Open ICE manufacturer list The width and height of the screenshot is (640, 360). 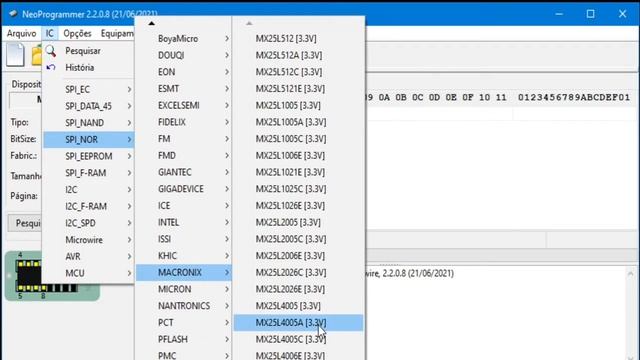coord(184,206)
